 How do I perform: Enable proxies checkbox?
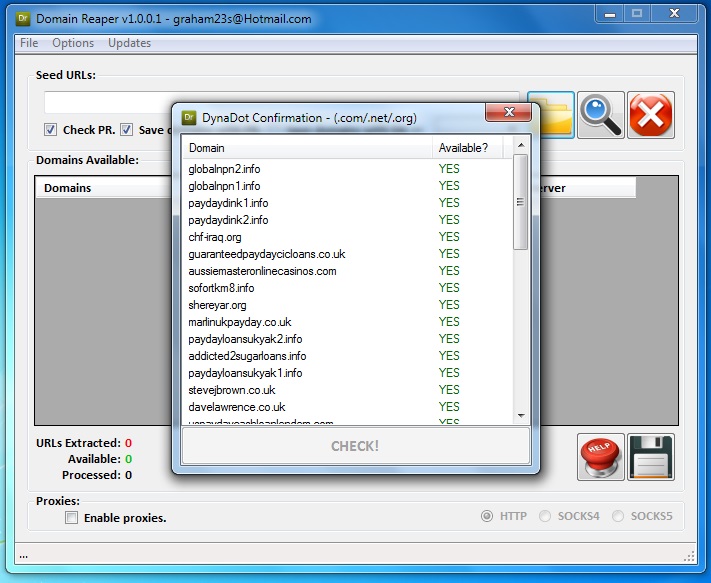pyautogui.click(x=71, y=517)
